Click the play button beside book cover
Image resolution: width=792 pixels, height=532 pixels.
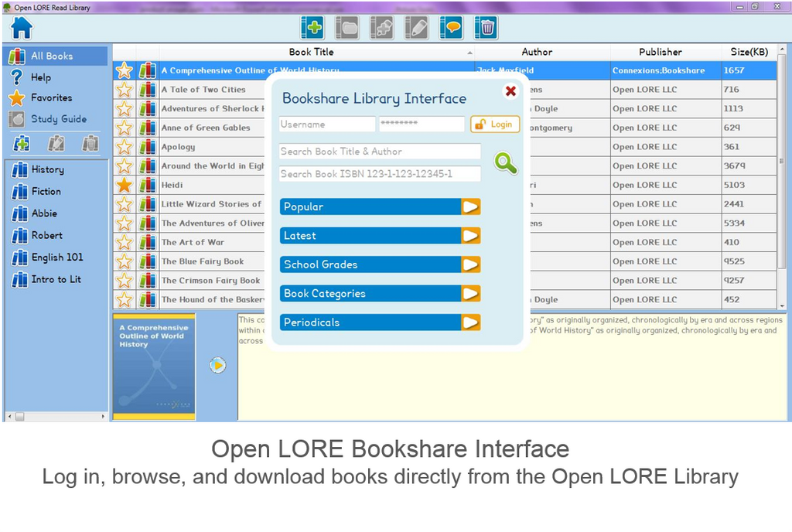[217, 365]
